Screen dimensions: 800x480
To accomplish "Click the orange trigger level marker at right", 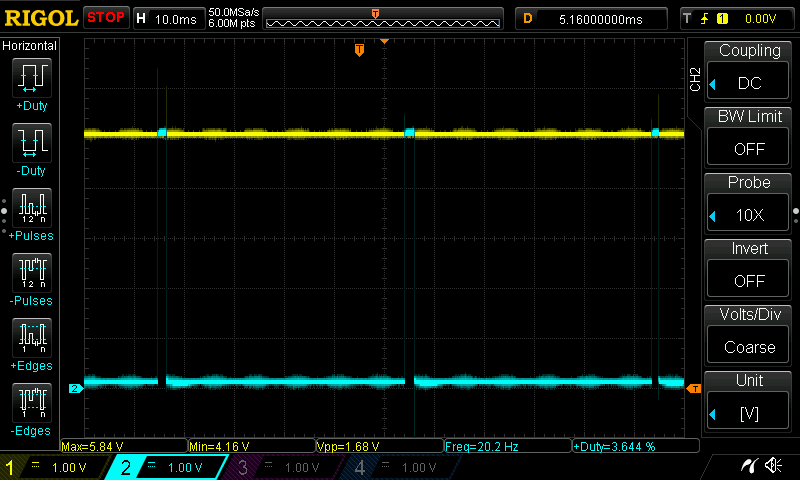I will [x=694, y=389].
